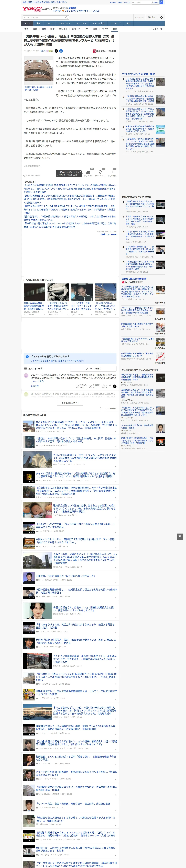This screenshot has height=868, width=186.
Task: Click the わかりやすい lightbulb reaction
Action: [100, 173]
